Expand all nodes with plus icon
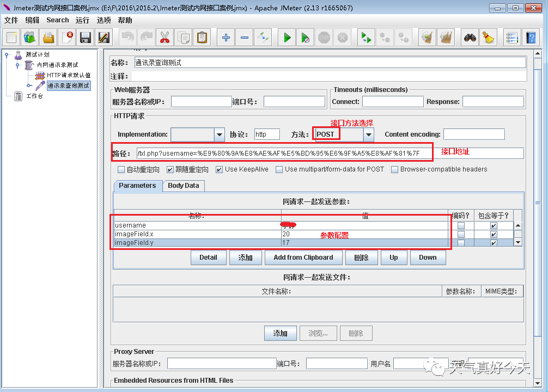The image size is (548, 392). pyautogui.click(x=226, y=38)
